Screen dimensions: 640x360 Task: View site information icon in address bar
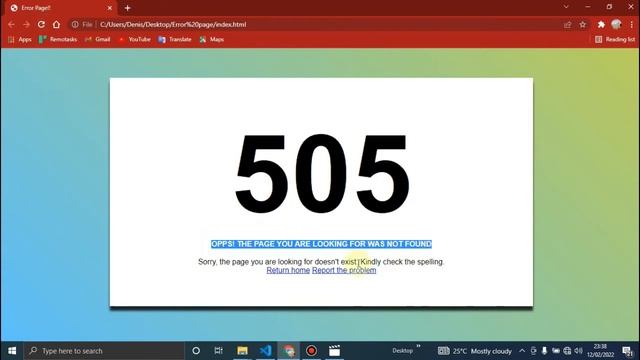[75, 24]
